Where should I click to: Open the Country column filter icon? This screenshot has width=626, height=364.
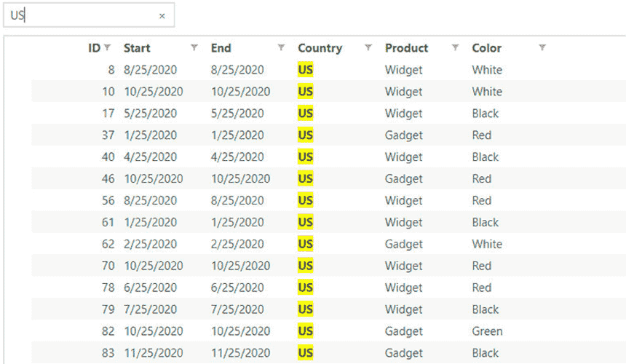[368, 47]
